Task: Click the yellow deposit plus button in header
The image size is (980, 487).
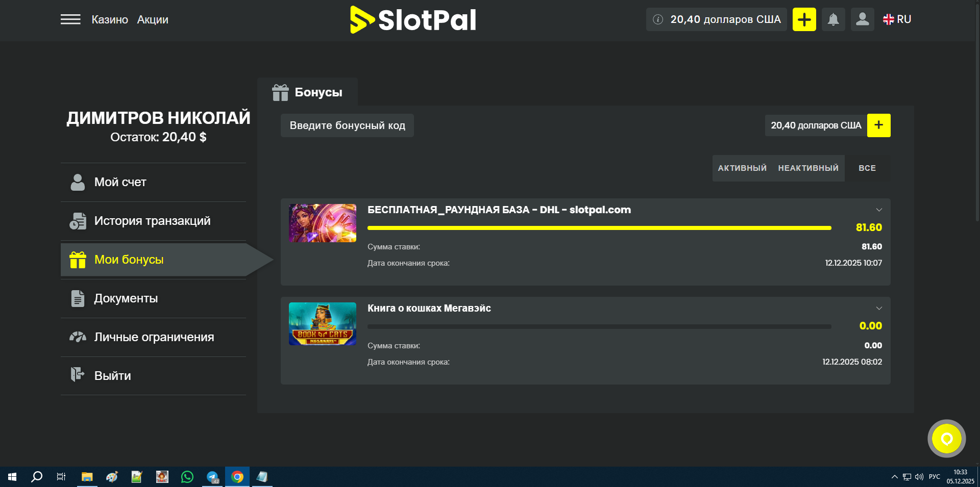Action: (x=804, y=19)
